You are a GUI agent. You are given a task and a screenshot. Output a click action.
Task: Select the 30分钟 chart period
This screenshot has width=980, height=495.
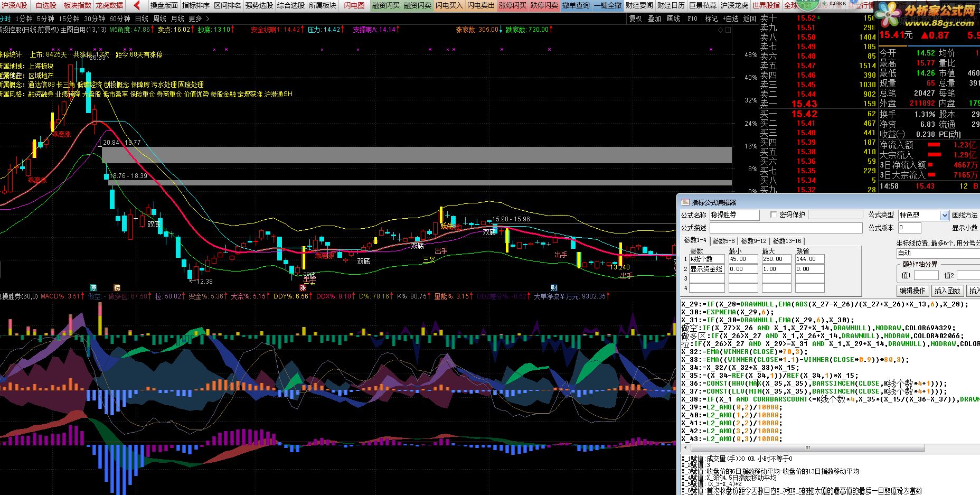coord(95,18)
